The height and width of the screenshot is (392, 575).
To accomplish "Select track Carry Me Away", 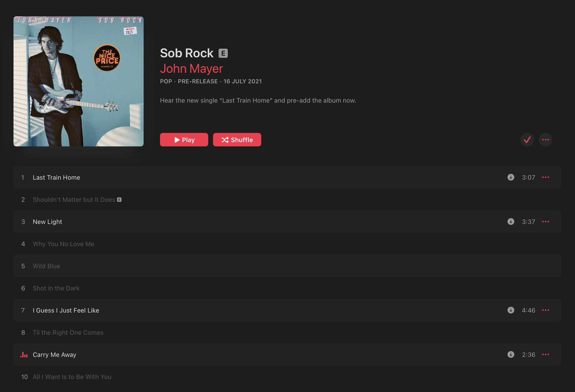I will click(x=287, y=354).
